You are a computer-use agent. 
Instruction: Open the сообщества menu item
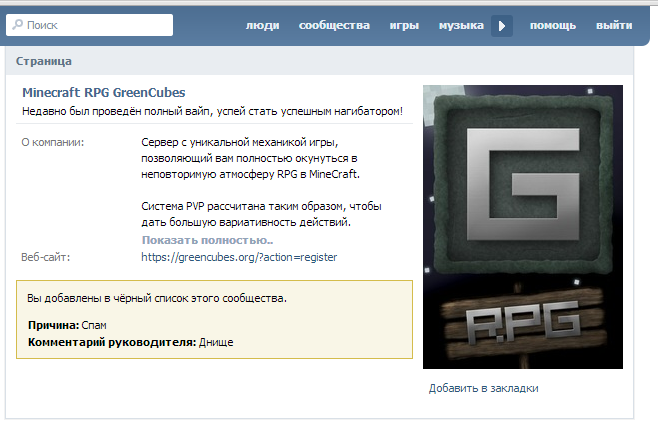point(334,25)
